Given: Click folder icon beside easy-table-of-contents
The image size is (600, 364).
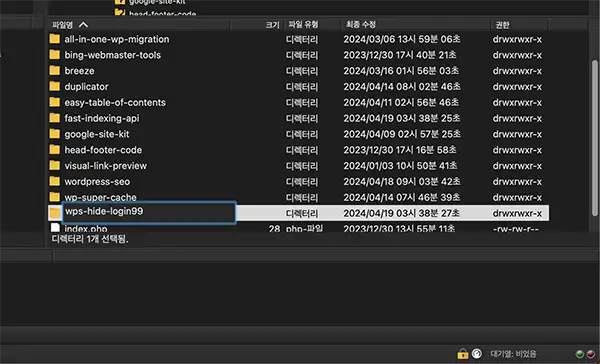Looking at the screenshot, I should click(55, 102).
